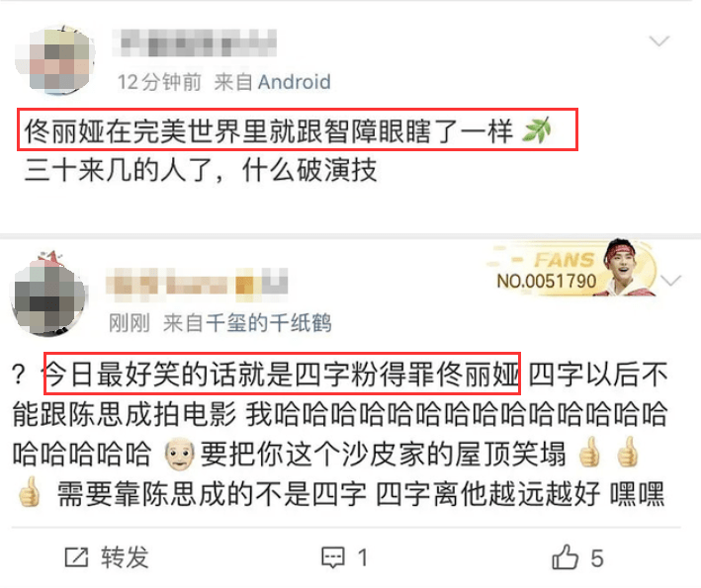Open comments via speech bubble icon
This screenshot has height=588, width=701.
333,557
